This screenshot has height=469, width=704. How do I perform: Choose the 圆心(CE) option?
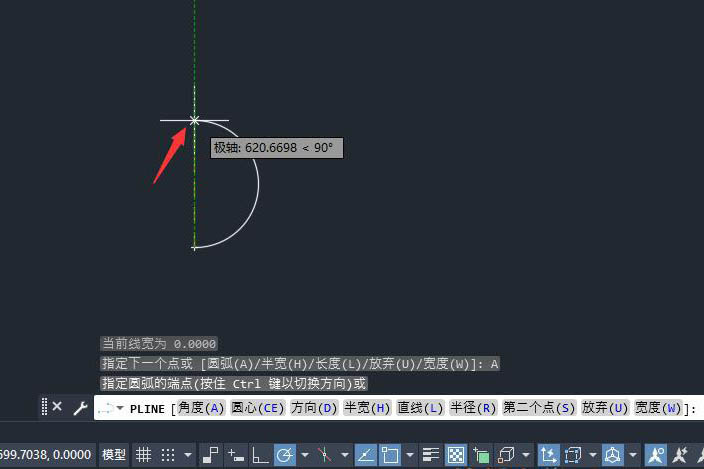pyautogui.click(x=258, y=408)
